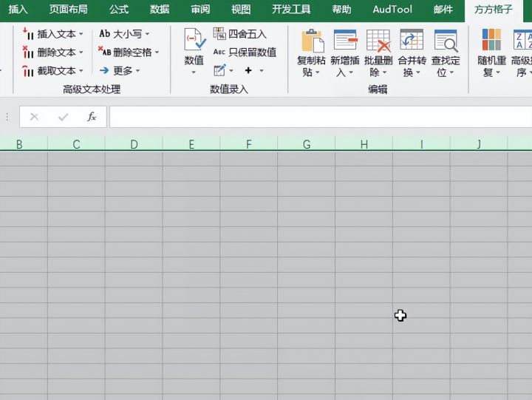Expand the pencil edit icon dropdown arrow
This screenshot has width=532, height=400.
[231, 71]
